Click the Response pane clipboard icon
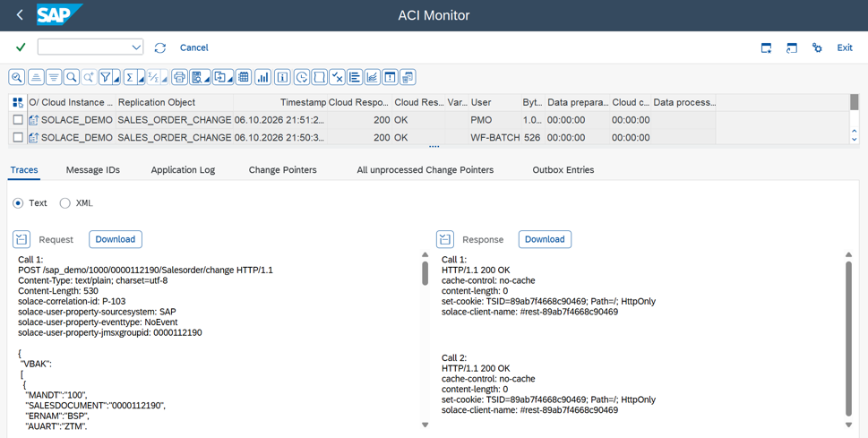Screen dimensions: 868x438 coord(445,239)
